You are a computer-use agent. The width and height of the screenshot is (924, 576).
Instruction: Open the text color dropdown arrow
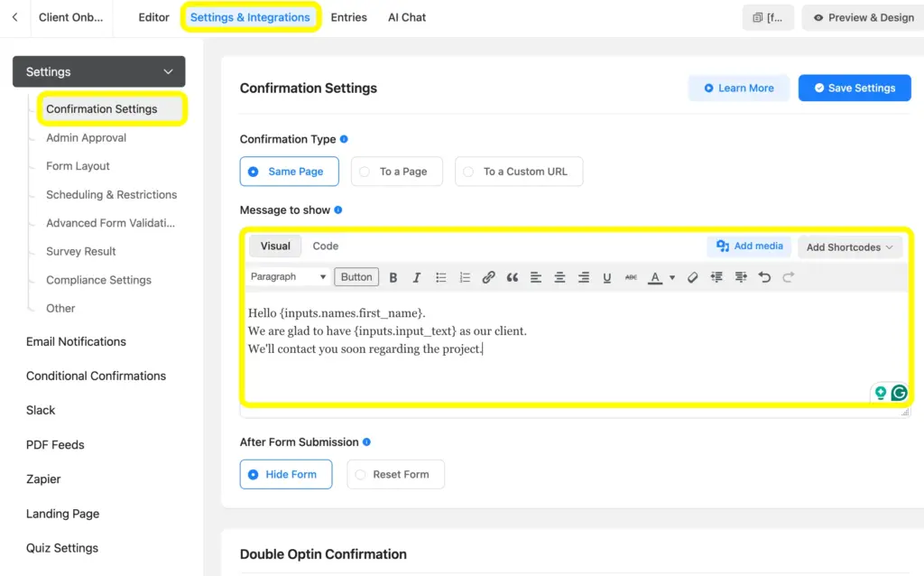click(x=672, y=278)
